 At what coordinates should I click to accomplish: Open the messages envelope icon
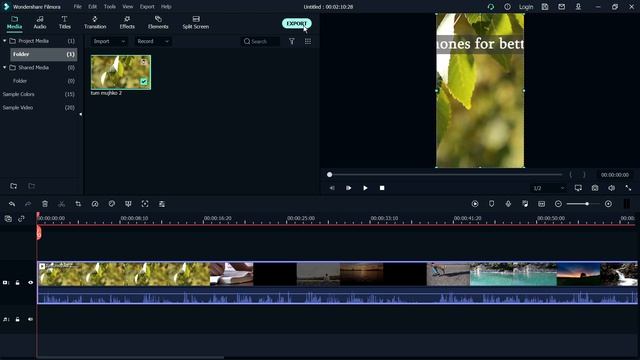(562, 7)
